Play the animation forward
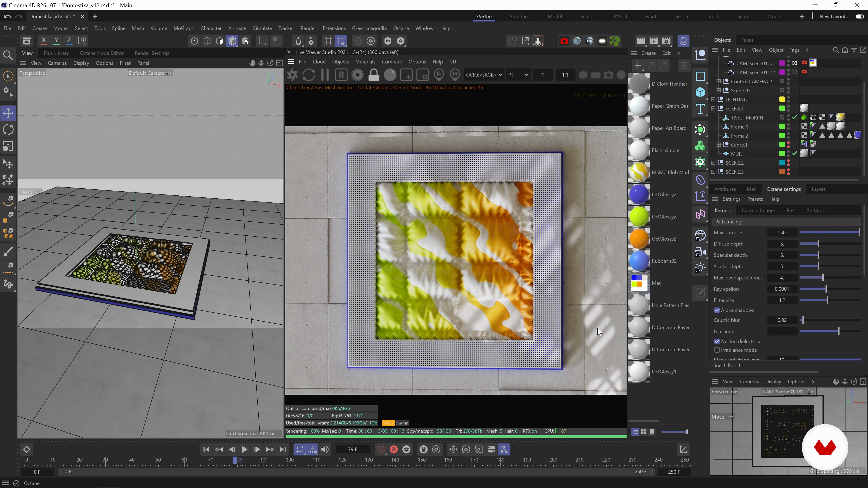The width and height of the screenshot is (868, 488). tap(244, 449)
